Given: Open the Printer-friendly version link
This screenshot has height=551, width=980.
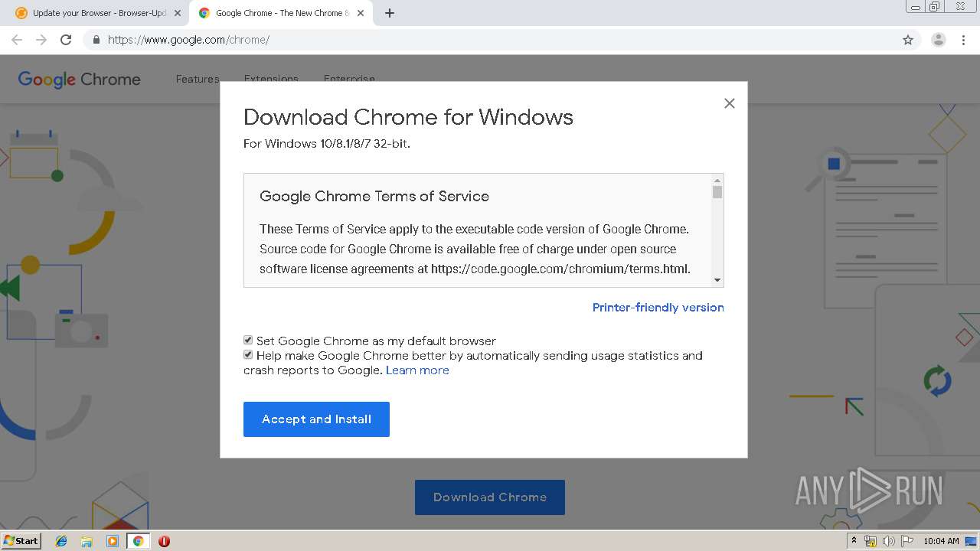Looking at the screenshot, I should pyautogui.click(x=658, y=308).
